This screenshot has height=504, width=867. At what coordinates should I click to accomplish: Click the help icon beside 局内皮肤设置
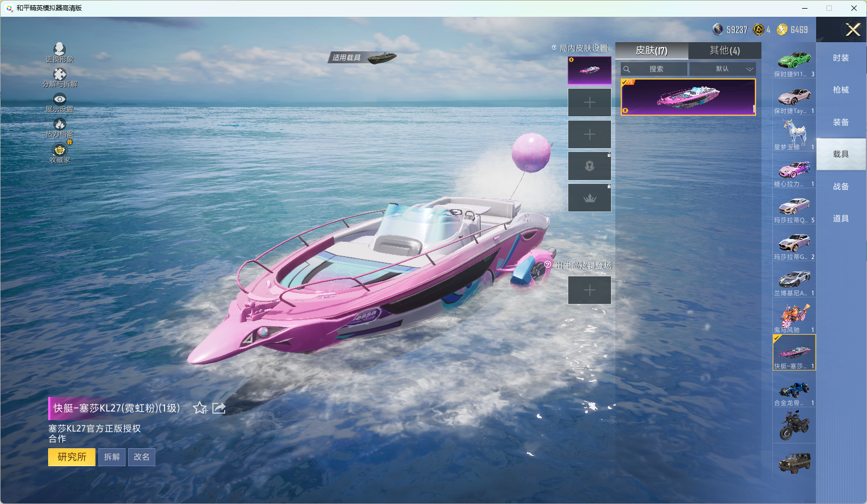[554, 48]
